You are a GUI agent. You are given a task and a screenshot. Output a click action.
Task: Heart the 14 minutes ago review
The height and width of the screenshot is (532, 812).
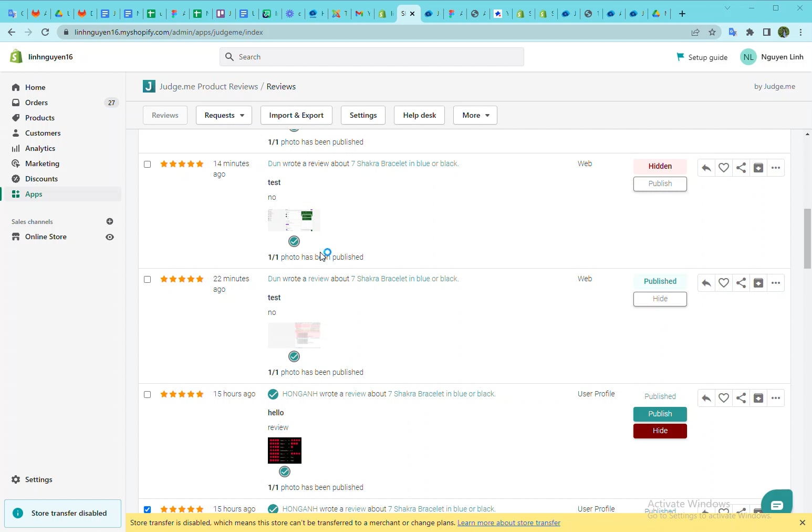pos(724,168)
